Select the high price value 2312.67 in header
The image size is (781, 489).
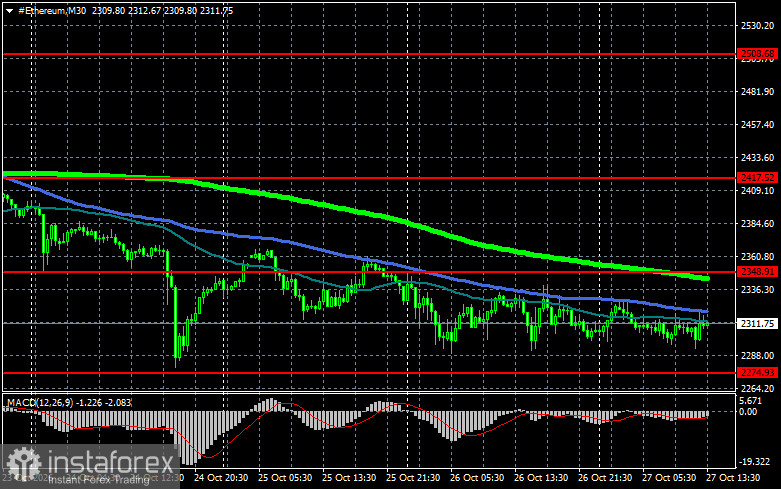point(144,10)
